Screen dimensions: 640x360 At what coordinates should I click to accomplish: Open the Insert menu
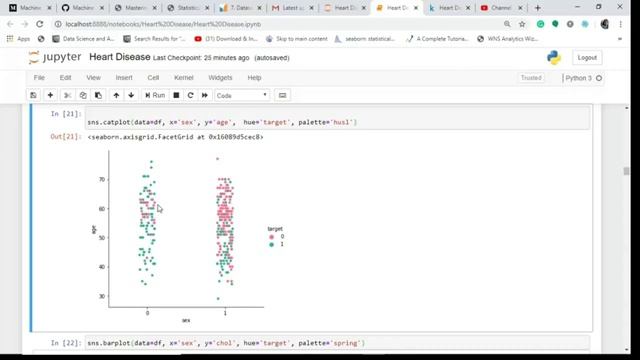click(x=124, y=78)
